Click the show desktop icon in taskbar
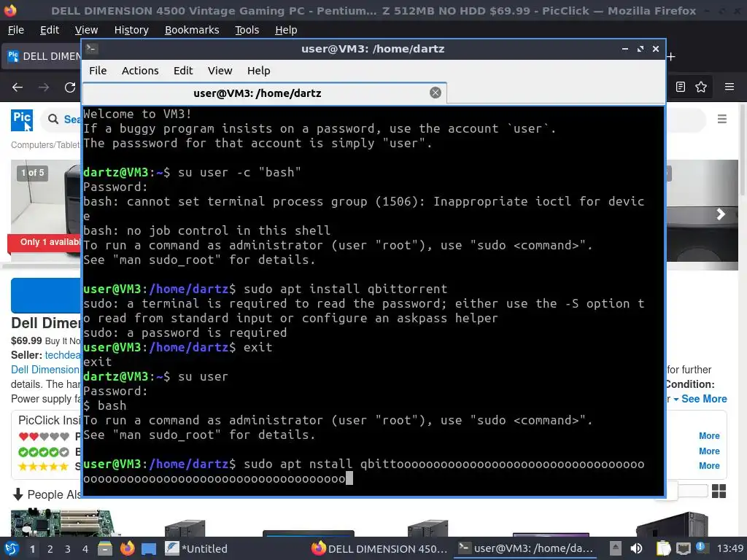747x560 pixels. pos(149,548)
